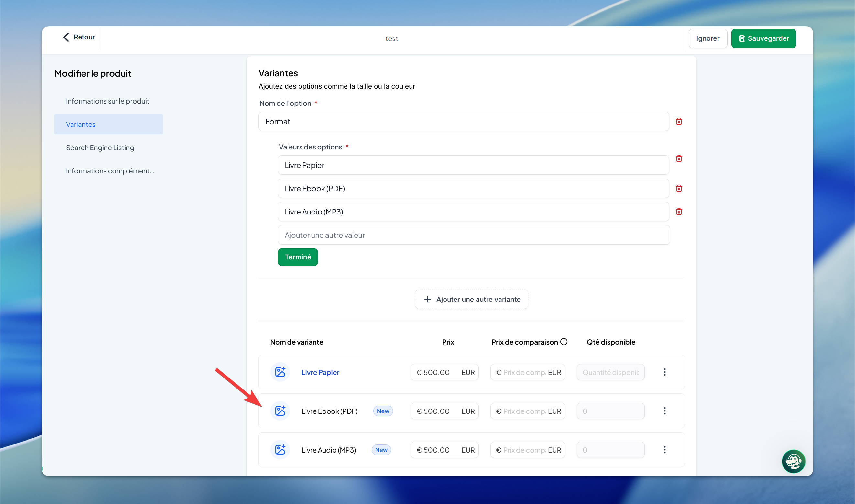Delete the Format option trash icon
This screenshot has width=855, height=504.
click(x=679, y=121)
